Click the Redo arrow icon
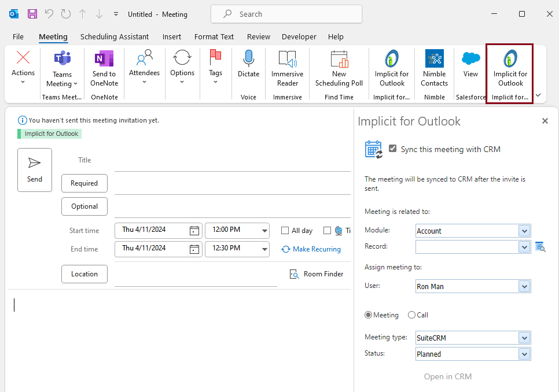The image size is (559, 392). click(66, 14)
